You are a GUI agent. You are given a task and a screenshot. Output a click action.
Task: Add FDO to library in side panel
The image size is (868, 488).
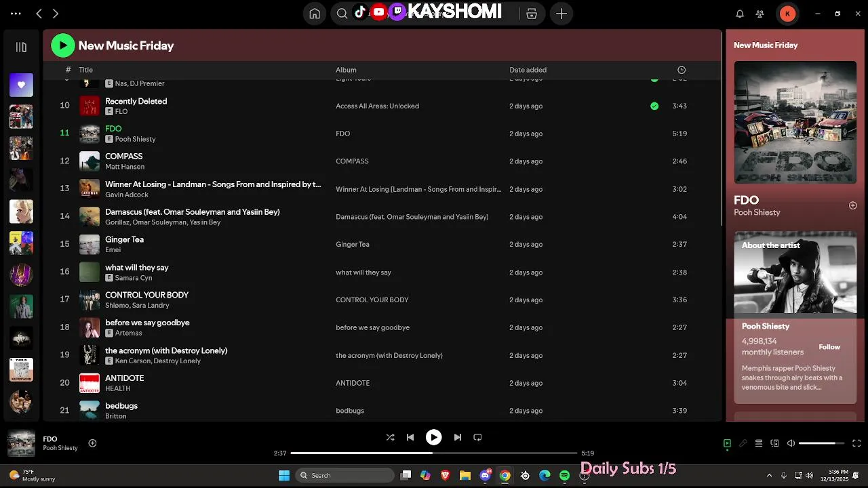point(853,205)
